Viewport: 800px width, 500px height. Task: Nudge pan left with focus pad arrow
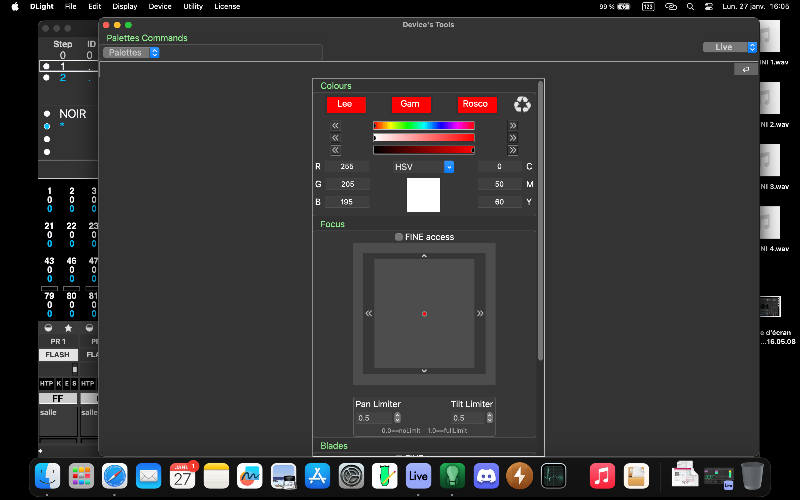(x=368, y=313)
